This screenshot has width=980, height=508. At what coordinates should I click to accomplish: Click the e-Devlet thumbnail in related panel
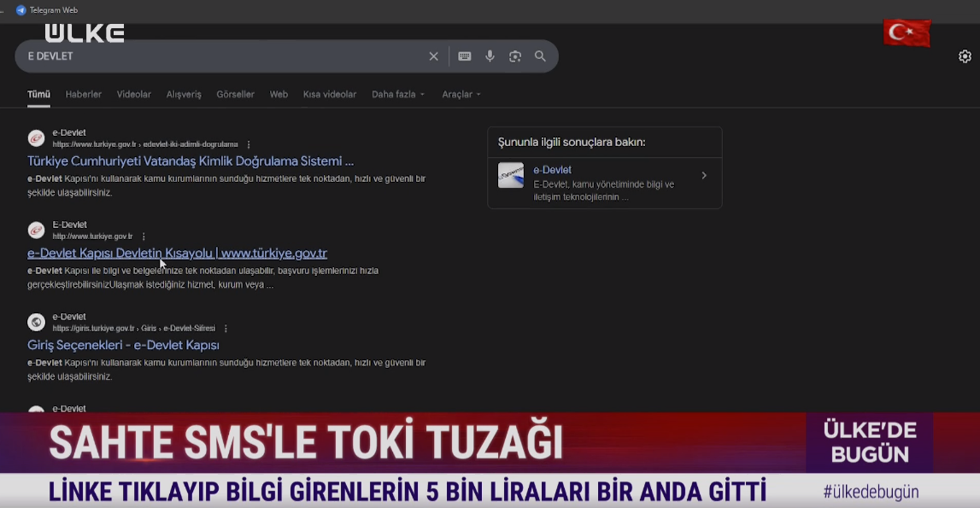tap(511, 175)
